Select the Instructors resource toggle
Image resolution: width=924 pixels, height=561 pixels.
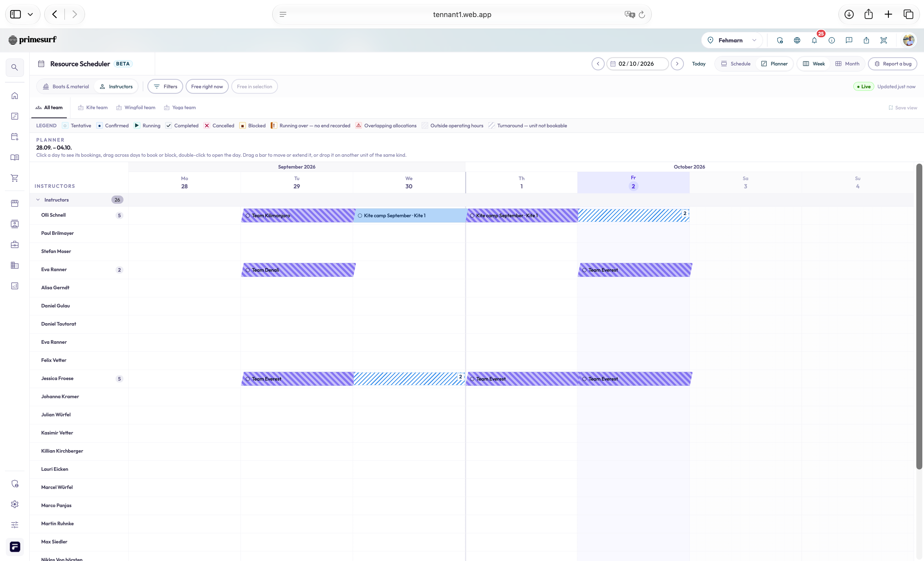116,87
